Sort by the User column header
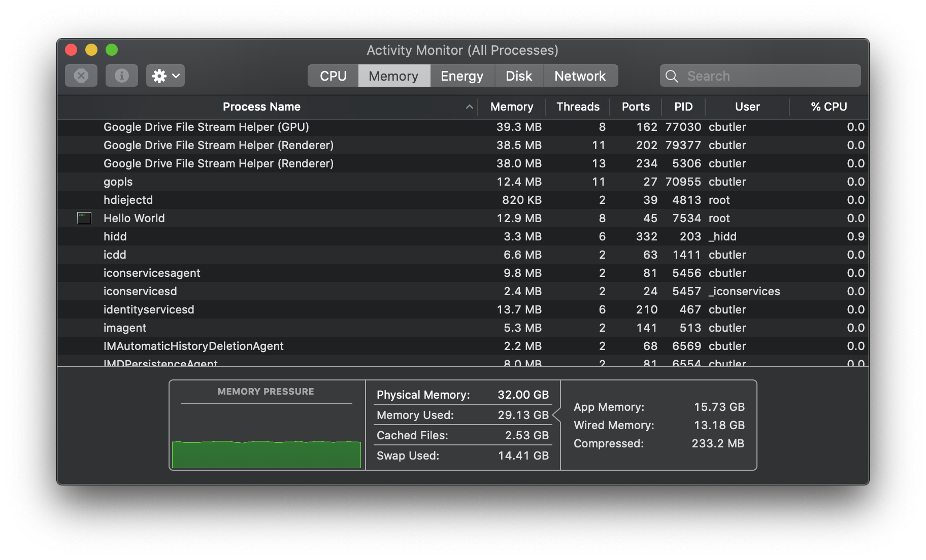926x560 pixels. click(747, 107)
